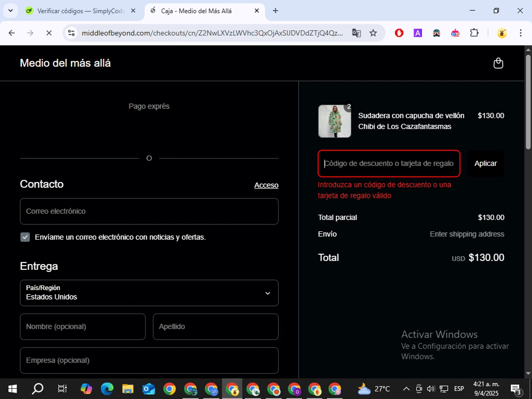Switch to Verificar códigos — SimplyCodes tab

point(81,11)
